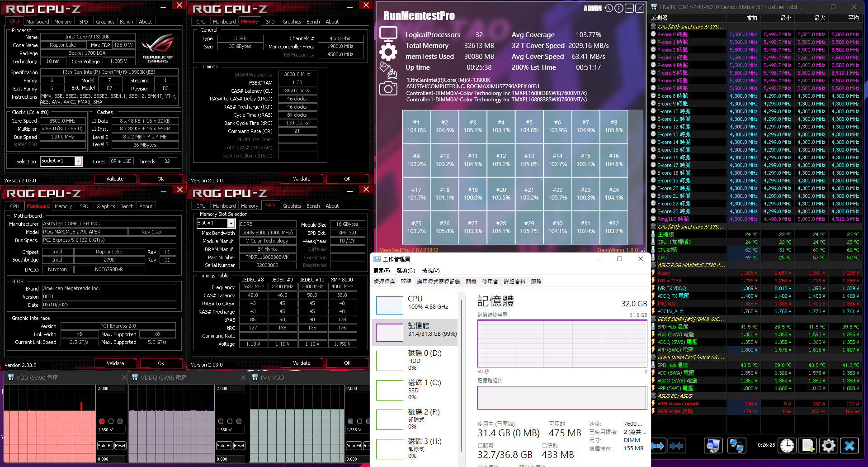Image resolution: width=868 pixels, height=467 pixels.
Task: Take screenshot with RunMemtestPro camera icon
Action: 388,88
